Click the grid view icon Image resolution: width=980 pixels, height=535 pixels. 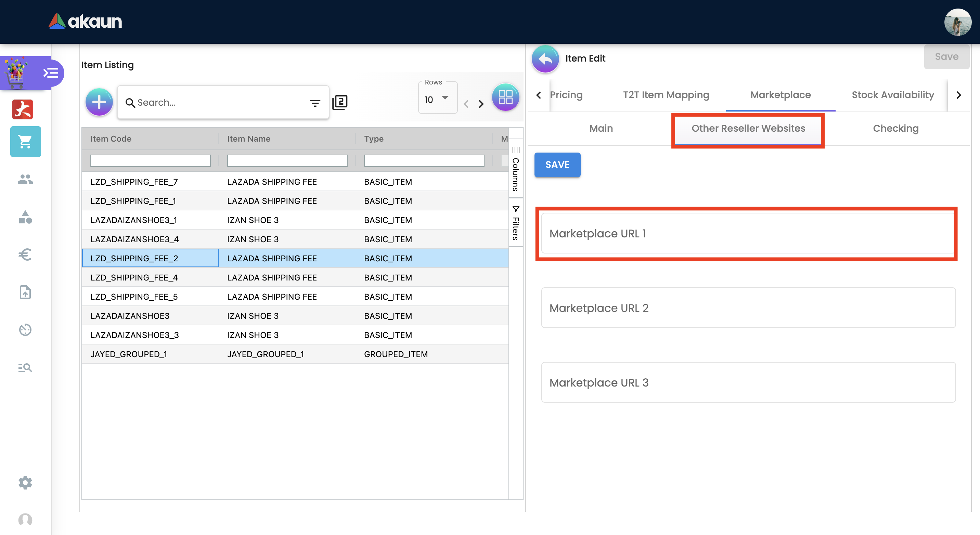click(x=505, y=97)
